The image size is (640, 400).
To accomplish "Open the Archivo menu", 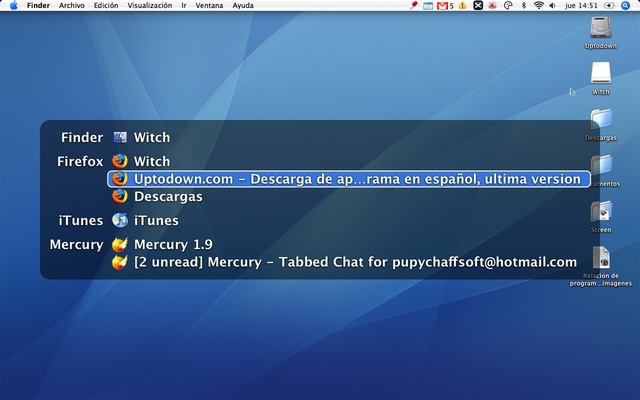I will (71, 5).
